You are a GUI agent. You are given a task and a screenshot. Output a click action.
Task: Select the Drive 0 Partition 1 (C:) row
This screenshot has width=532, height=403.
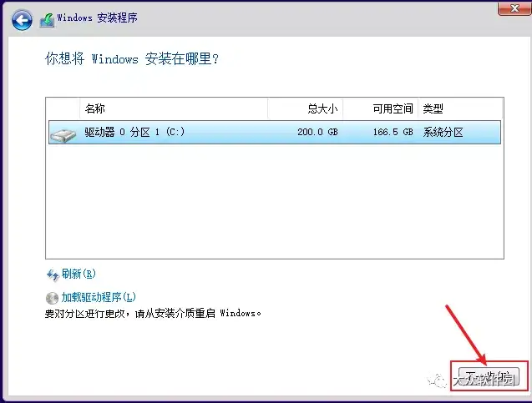pyautogui.click(x=275, y=132)
